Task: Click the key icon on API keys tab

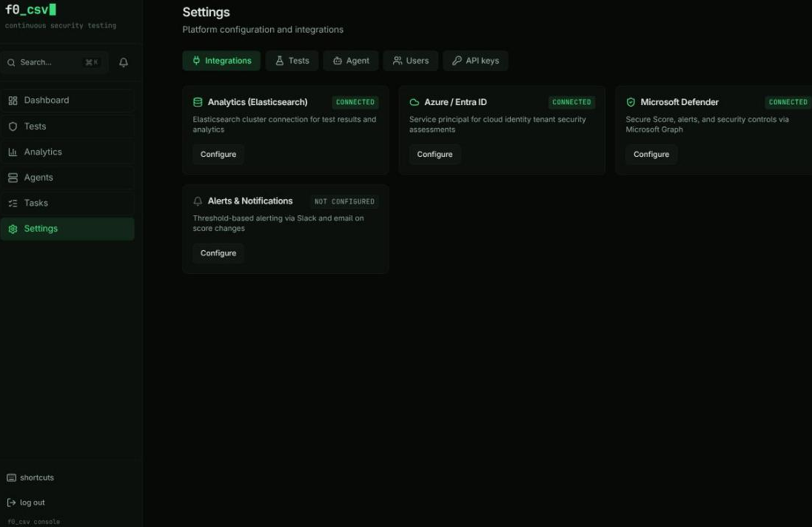Action: pos(457,61)
